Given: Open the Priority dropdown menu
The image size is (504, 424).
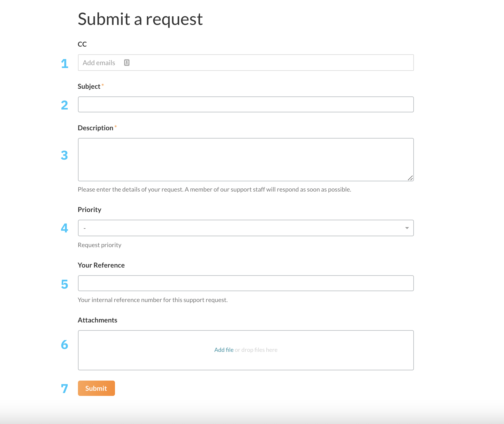Looking at the screenshot, I should 246,228.
